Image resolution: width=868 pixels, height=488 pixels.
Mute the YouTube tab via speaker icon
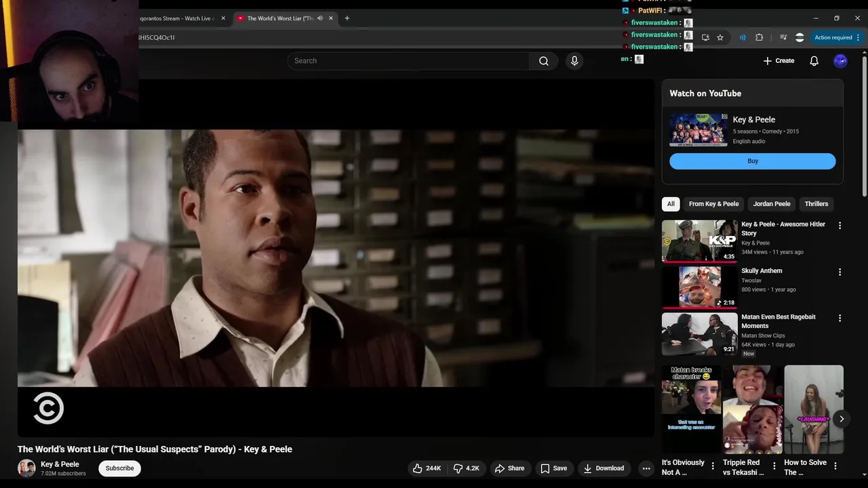[320, 18]
